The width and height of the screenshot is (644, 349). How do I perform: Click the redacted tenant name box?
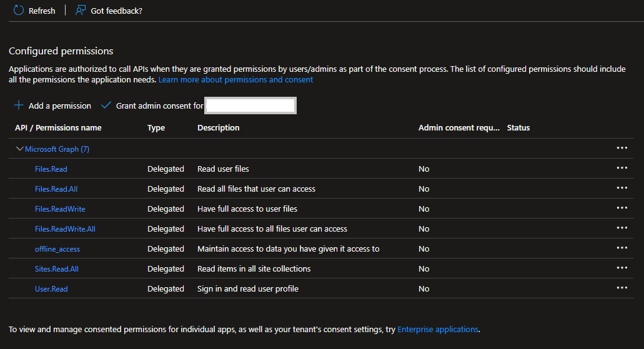click(x=250, y=106)
